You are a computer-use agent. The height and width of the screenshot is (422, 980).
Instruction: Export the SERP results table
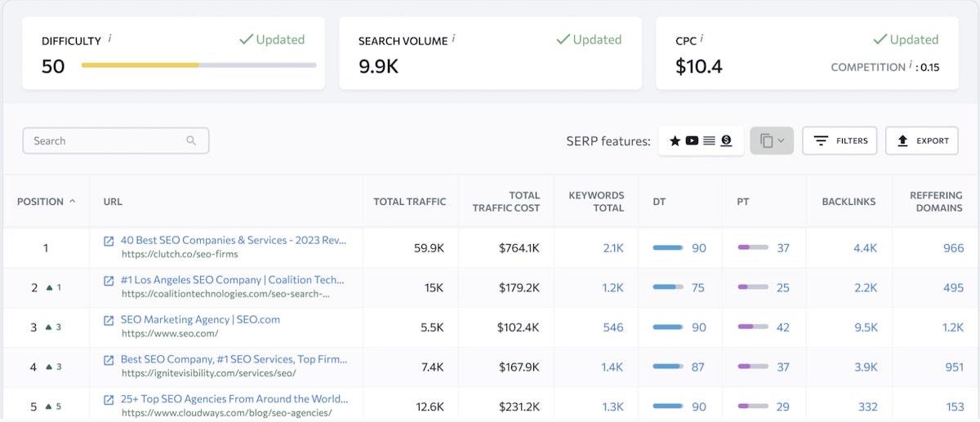tap(923, 140)
